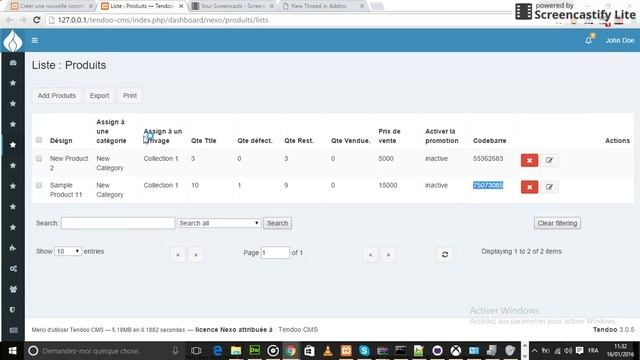Image resolution: width=640 pixels, height=360 pixels.
Task: Open File Explorer from the taskbar
Action: click(x=236, y=351)
